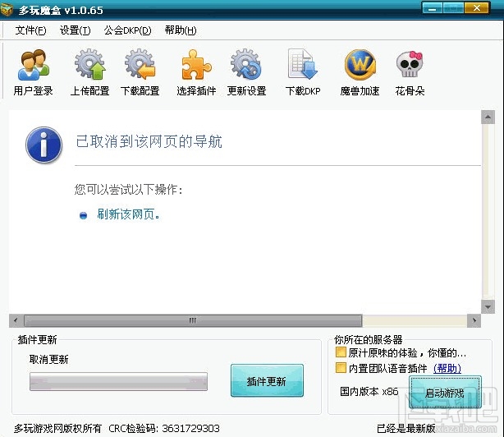Click the blue info icon on the page
The image size is (504, 437).
44,145
